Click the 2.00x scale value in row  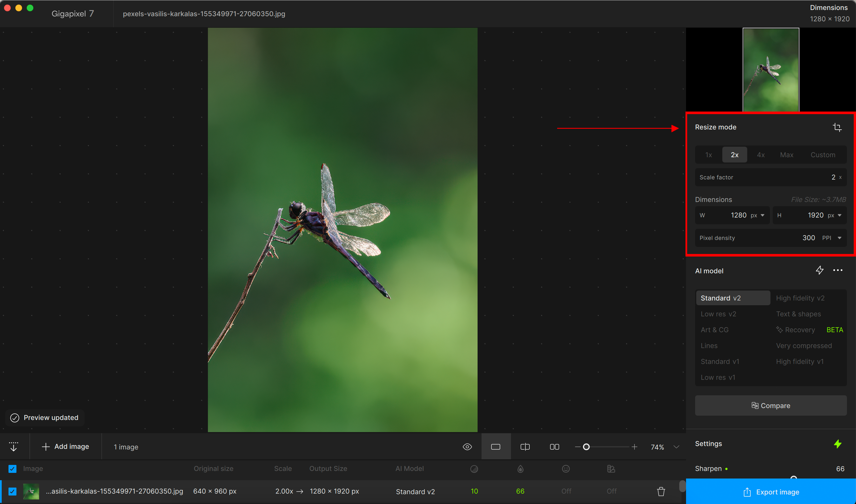click(x=284, y=492)
